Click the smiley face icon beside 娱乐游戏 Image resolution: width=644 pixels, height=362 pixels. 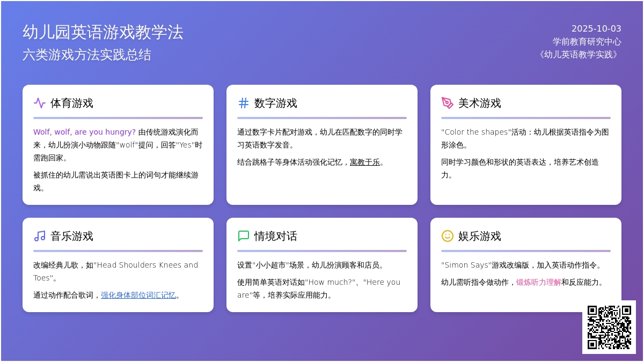(x=448, y=236)
